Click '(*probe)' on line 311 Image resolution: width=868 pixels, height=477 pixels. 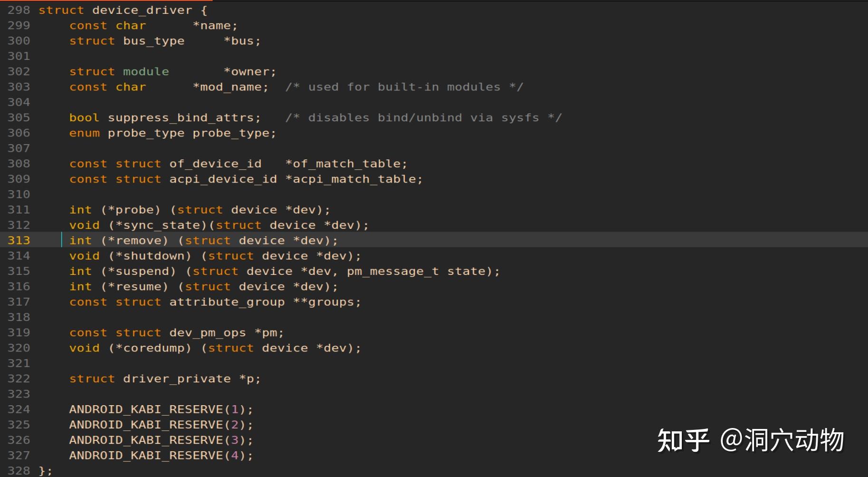tap(131, 210)
